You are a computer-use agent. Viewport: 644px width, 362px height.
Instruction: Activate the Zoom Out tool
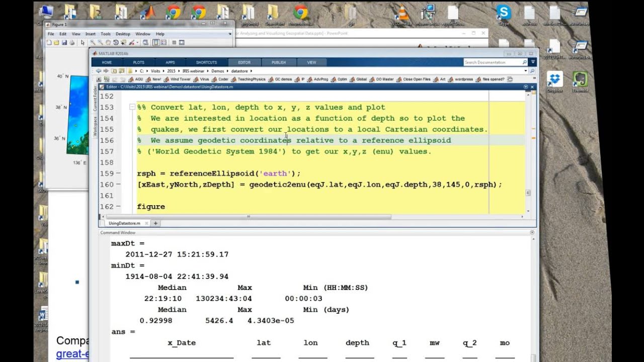101,43
